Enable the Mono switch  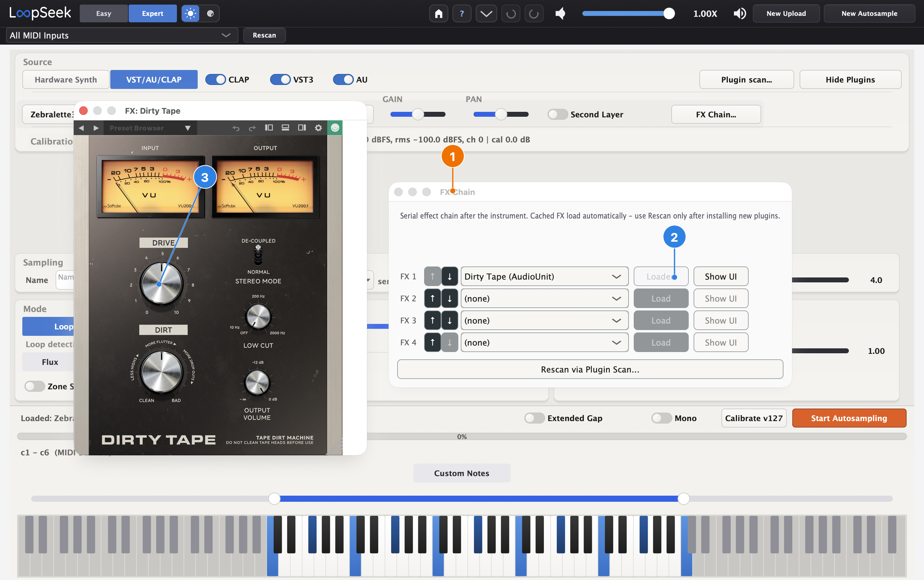click(x=661, y=418)
